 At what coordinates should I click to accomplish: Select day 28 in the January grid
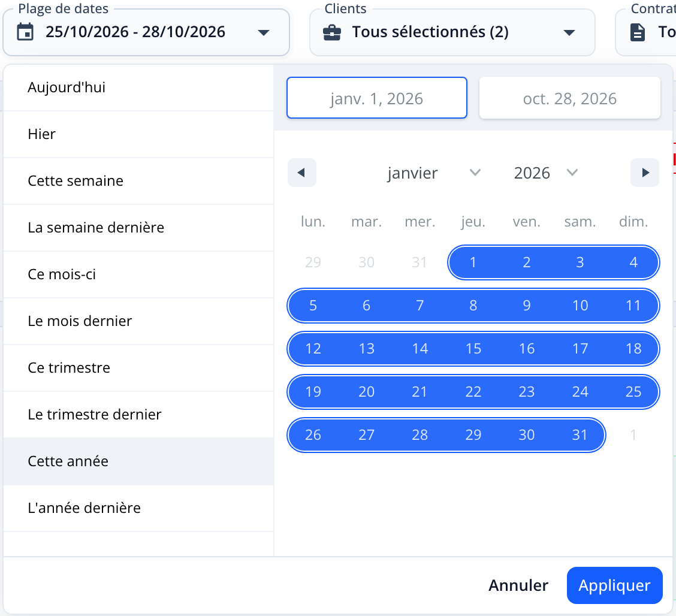click(420, 435)
